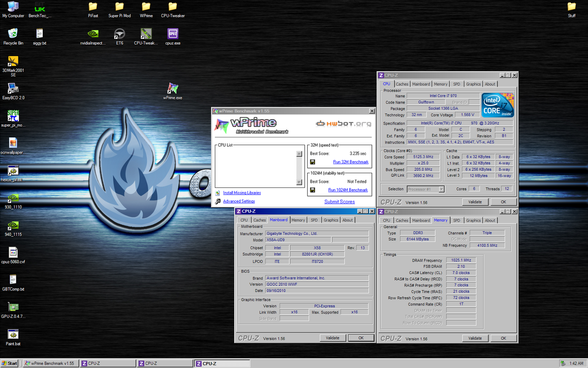Open CPU tab in Mainboard CPU-Z window

244,220
